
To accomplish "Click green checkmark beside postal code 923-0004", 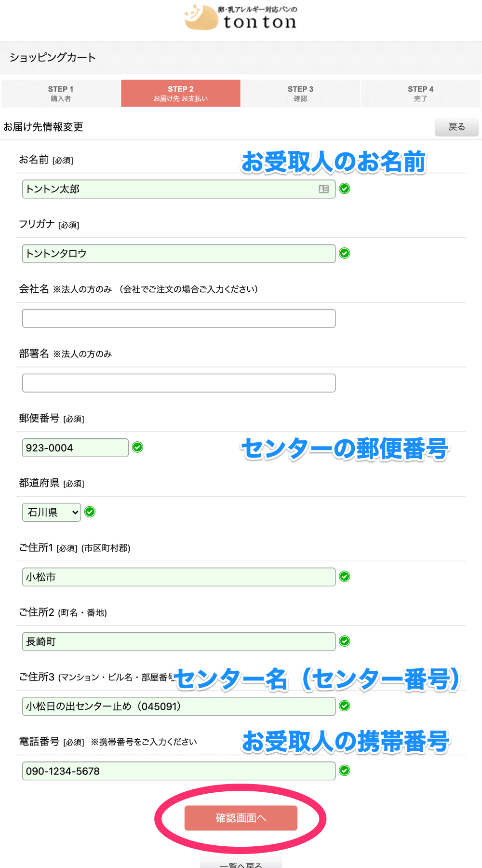I will [x=138, y=448].
